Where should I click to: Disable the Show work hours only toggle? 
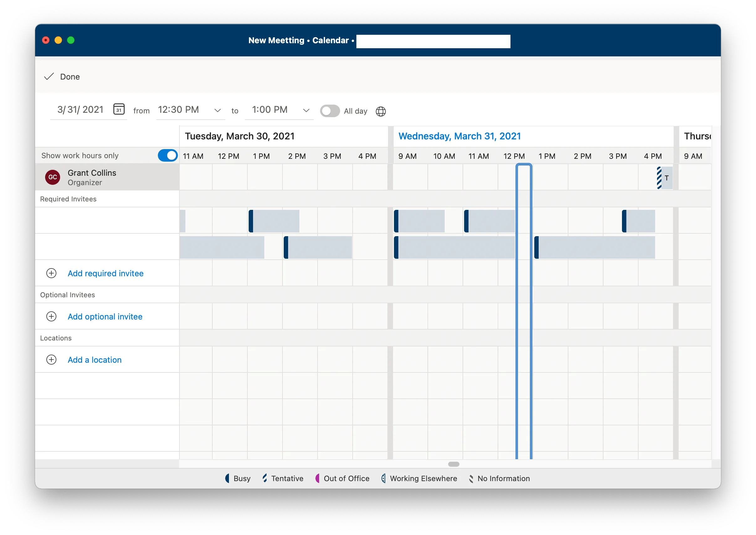click(167, 155)
